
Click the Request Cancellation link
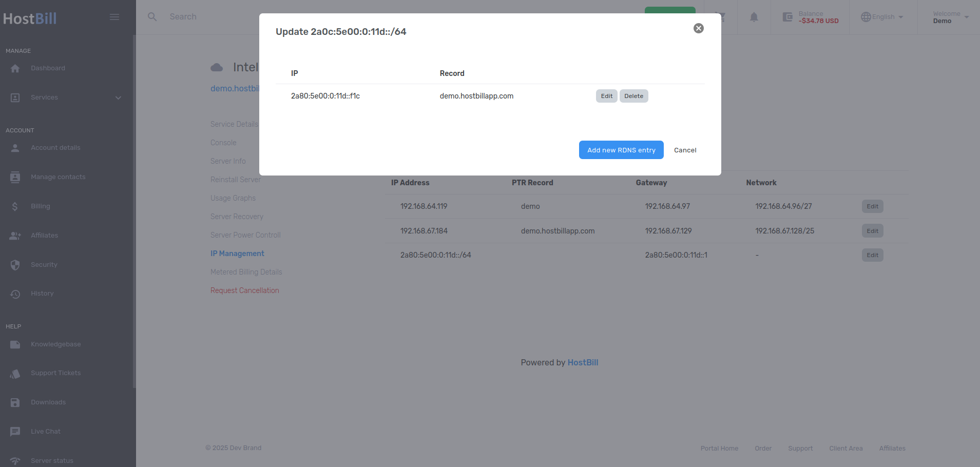pyautogui.click(x=244, y=290)
